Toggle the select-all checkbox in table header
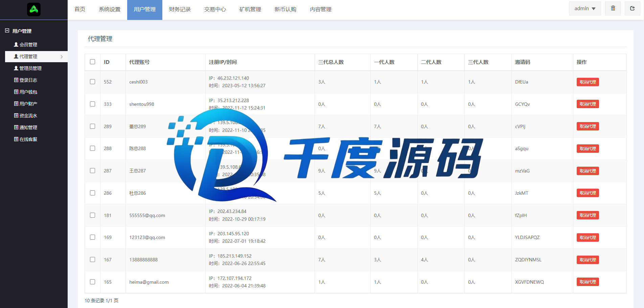Screen dimensions: 644x308 pos(93,62)
